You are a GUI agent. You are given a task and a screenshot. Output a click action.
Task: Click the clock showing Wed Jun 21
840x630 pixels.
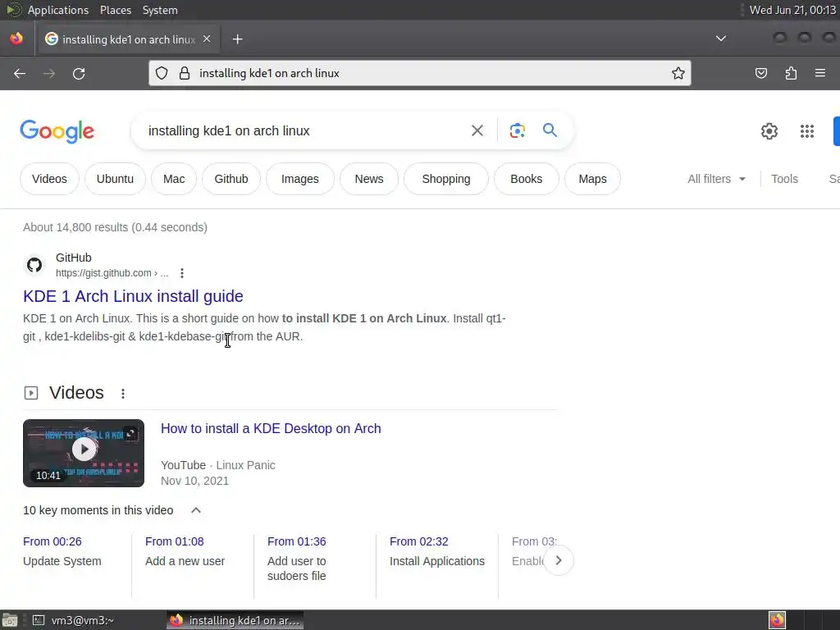(x=792, y=10)
